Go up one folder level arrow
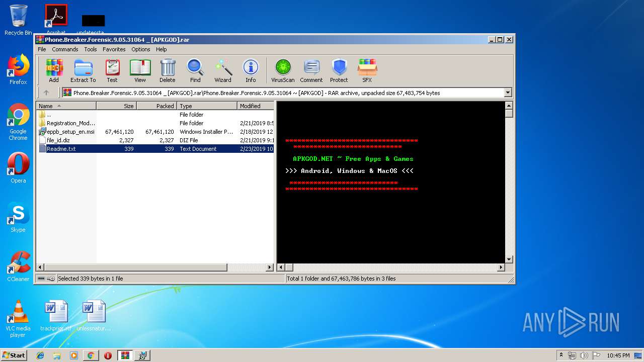This screenshot has height=362, width=644. 46,93
